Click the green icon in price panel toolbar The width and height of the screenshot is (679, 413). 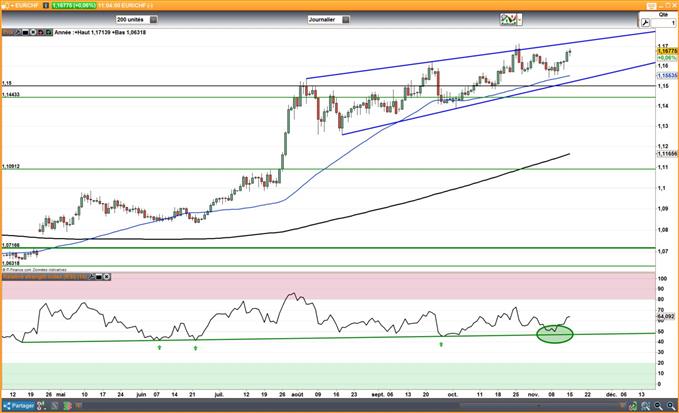pyautogui.click(x=48, y=32)
